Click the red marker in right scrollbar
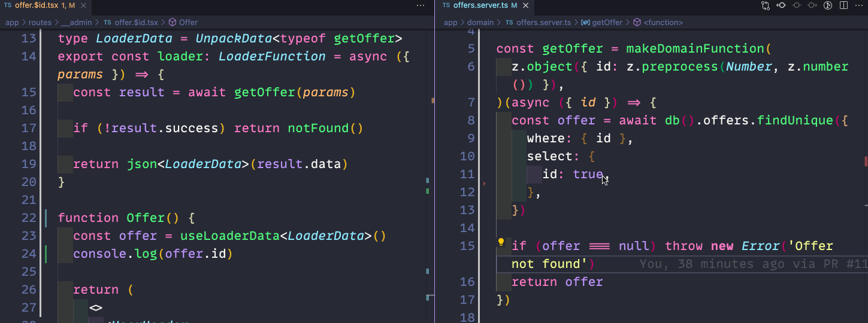The width and height of the screenshot is (868, 323). tap(866, 161)
